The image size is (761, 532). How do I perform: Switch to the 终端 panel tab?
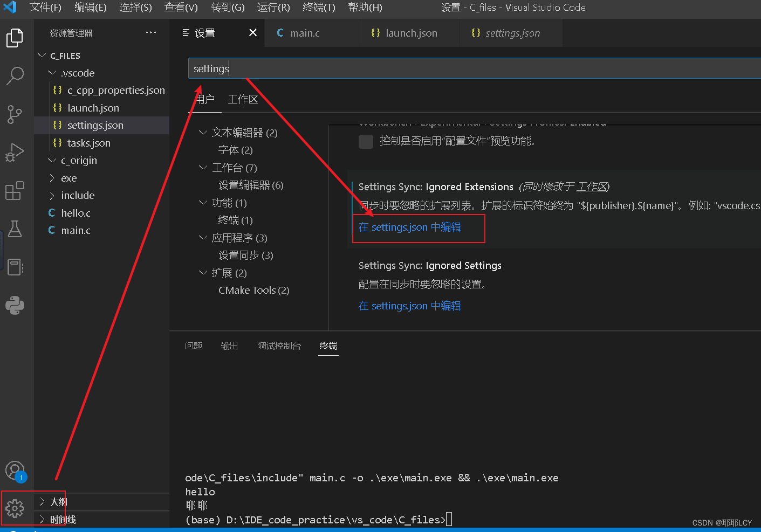pos(328,346)
